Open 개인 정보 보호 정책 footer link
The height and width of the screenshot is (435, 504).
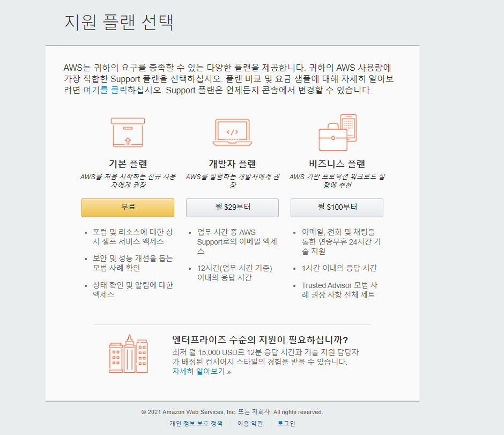[196, 423]
